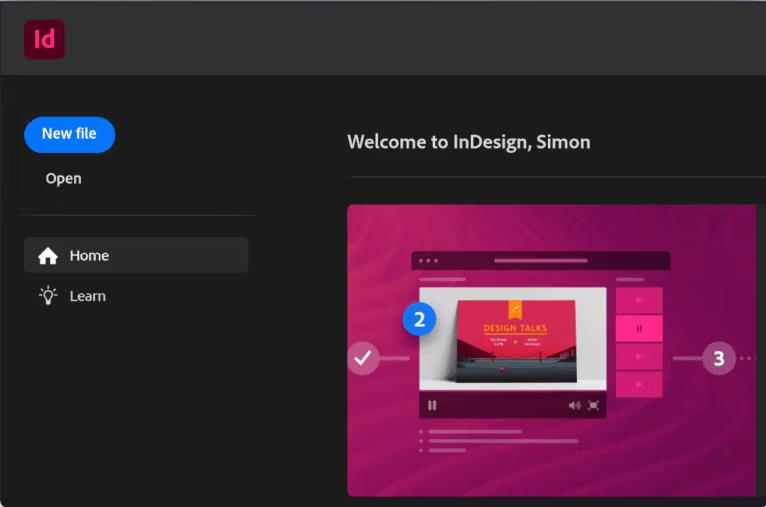Viewport: 766px width, 507px height.
Task: Click the house icon beside Home
Action: [x=48, y=256]
